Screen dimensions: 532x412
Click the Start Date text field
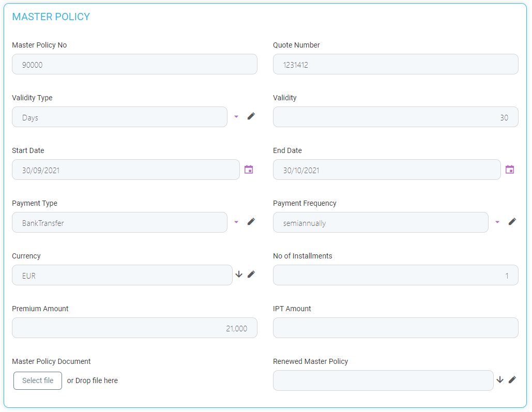click(126, 170)
